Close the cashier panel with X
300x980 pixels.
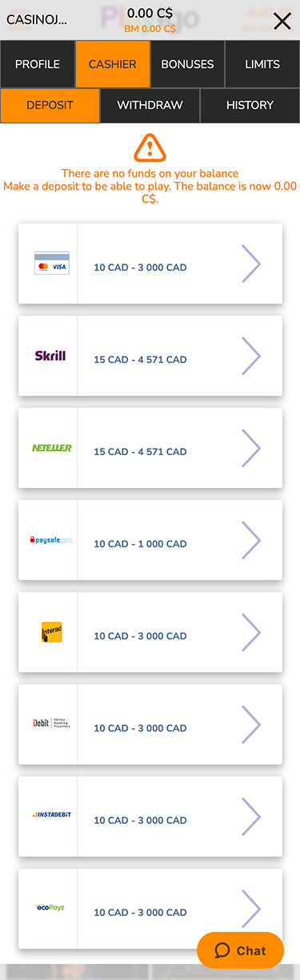[282, 21]
